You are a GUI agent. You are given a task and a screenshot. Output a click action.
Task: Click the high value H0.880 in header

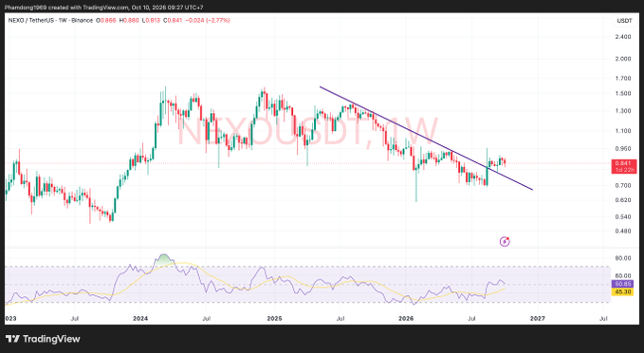(129, 20)
